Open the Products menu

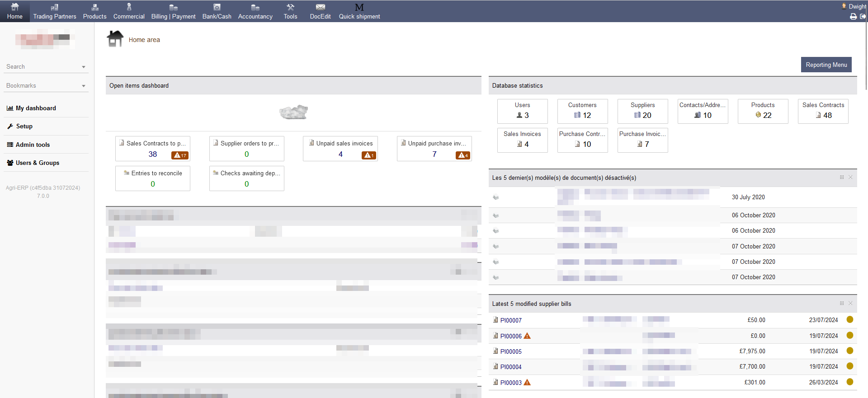point(94,11)
